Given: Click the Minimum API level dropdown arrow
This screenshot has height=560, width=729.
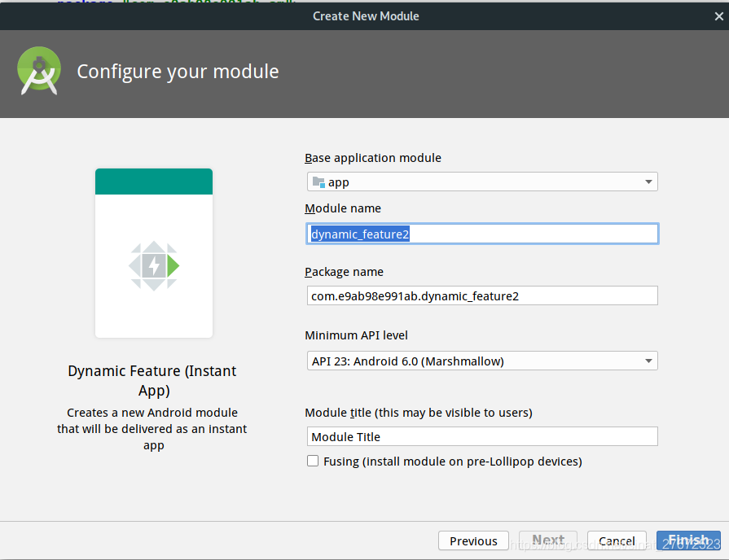Looking at the screenshot, I should point(648,361).
